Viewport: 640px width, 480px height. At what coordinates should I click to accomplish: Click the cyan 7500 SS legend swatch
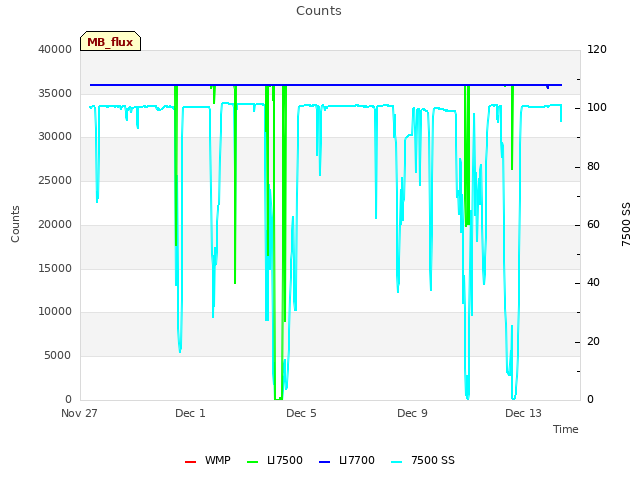[396, 462]
